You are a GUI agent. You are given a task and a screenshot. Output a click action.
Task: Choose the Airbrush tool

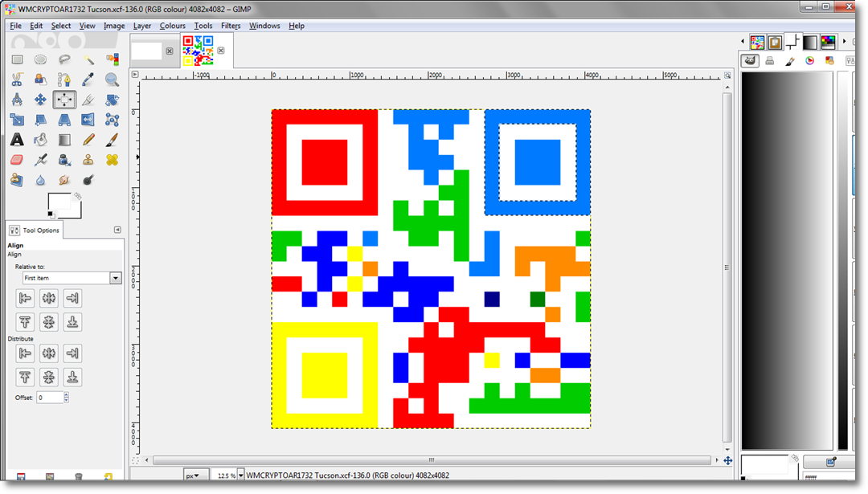40,160
